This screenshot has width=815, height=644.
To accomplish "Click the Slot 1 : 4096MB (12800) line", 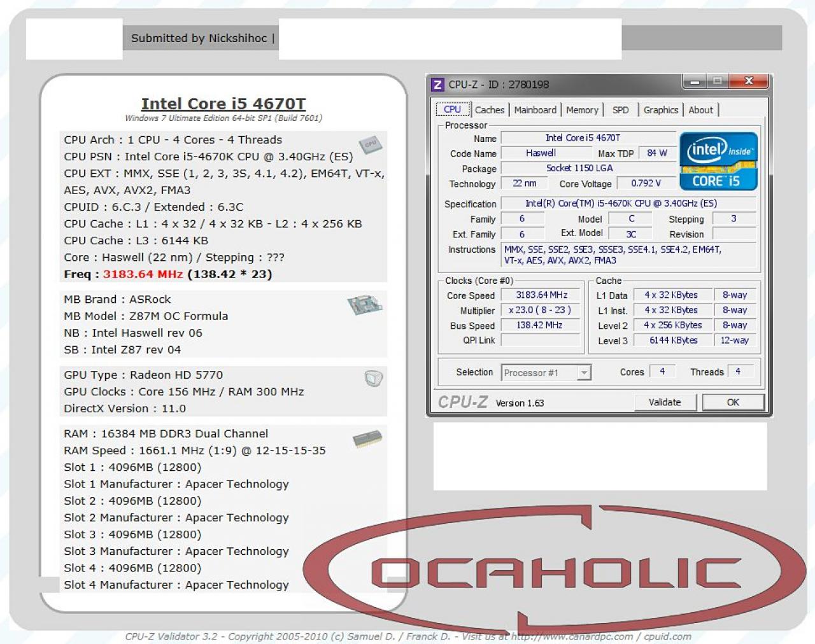I will click(x=132, y=468).
